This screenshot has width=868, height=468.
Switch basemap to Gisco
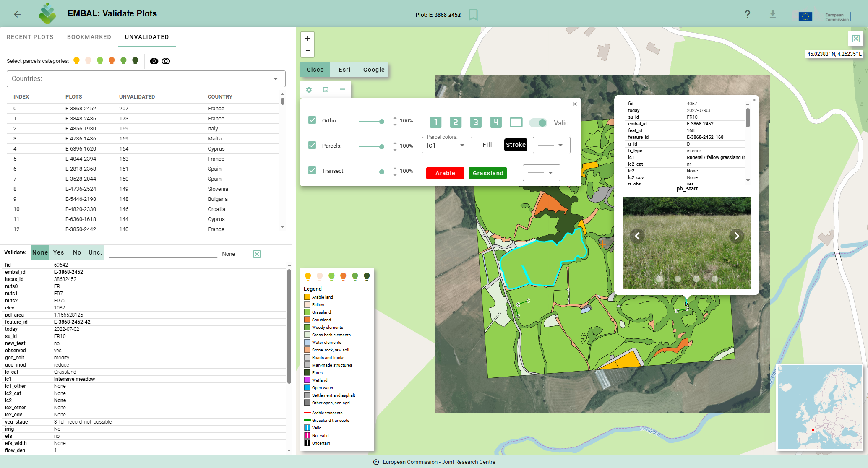click(315, 70)
